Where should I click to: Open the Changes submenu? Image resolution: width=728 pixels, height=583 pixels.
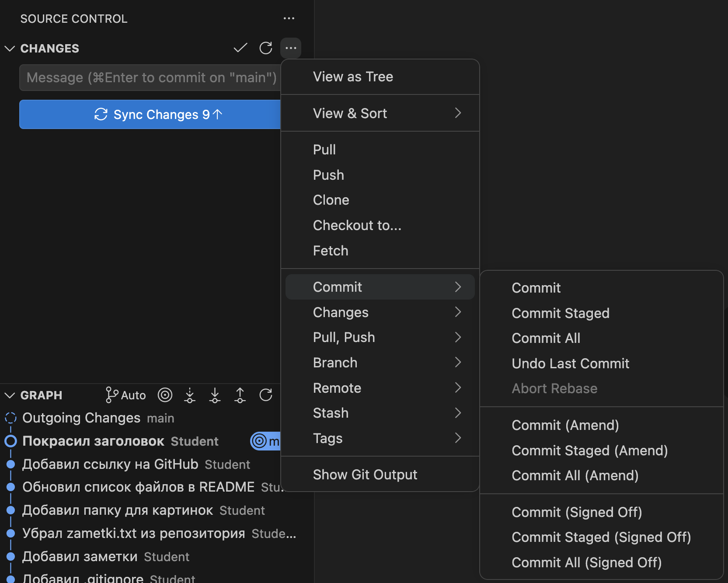click(380, 312)
